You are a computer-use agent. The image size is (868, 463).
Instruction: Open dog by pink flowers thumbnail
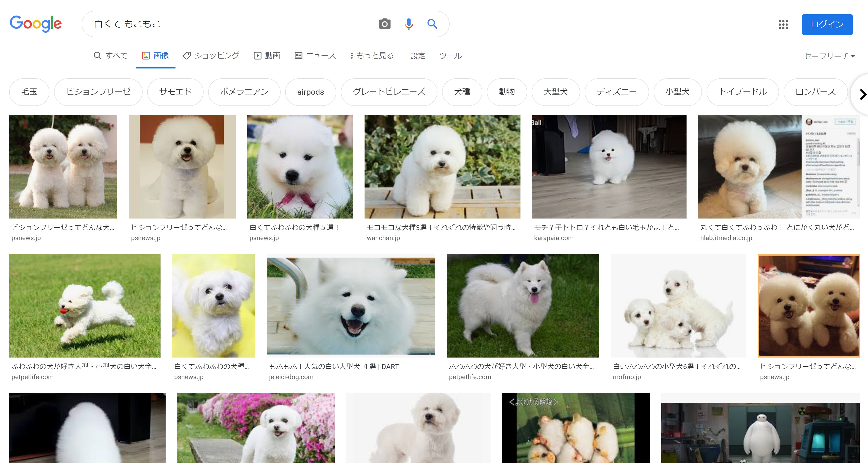[x=256, y=428]
